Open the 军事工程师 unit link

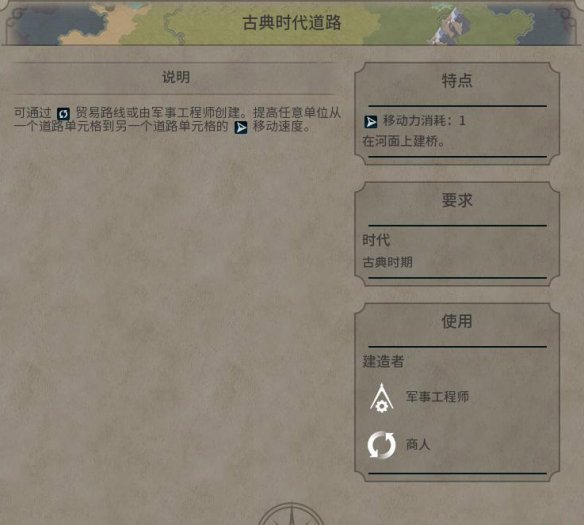click(437, 397)
